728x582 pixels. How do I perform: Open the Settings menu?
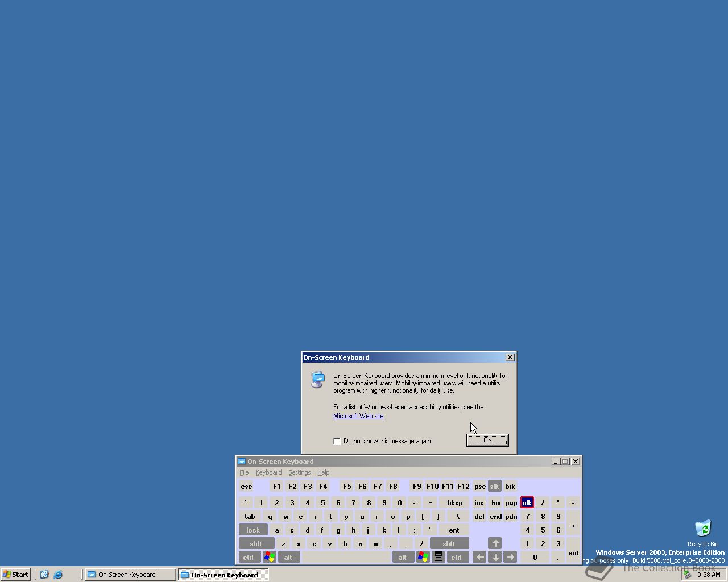click(x=299, y=472)
